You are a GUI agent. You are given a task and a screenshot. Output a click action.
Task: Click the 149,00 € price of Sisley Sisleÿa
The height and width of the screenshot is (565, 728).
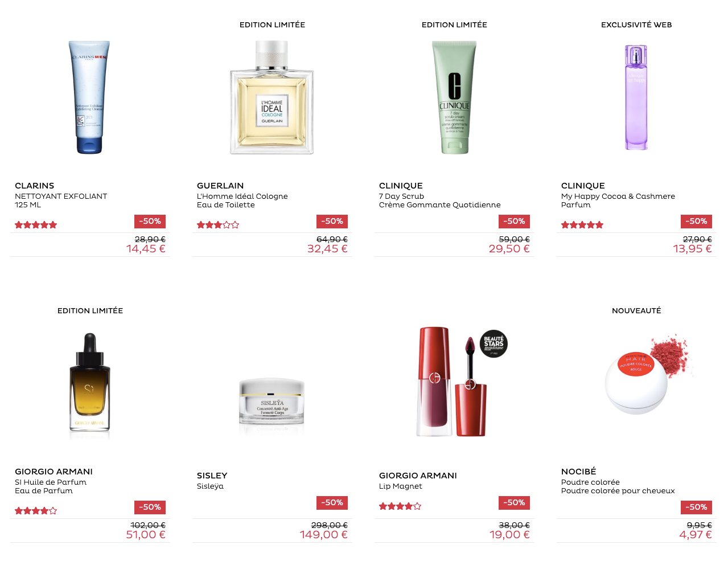323,535
